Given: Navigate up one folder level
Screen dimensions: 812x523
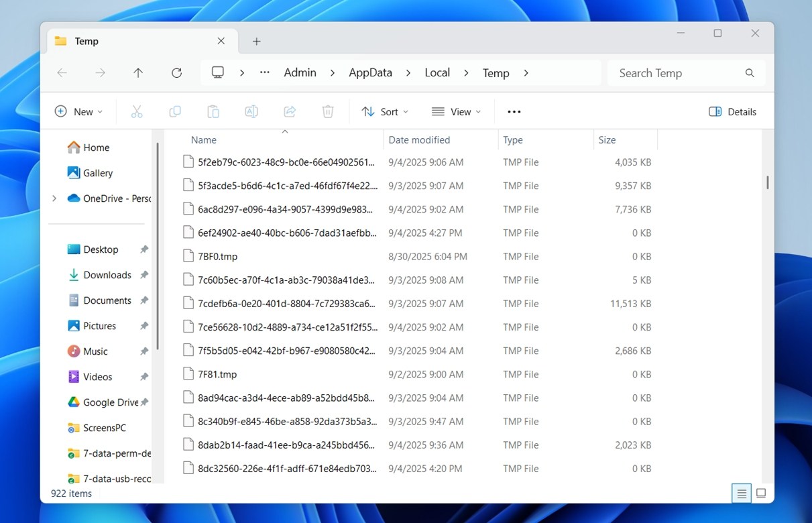Looking at the screenshot, I should [x=138, y=73].
